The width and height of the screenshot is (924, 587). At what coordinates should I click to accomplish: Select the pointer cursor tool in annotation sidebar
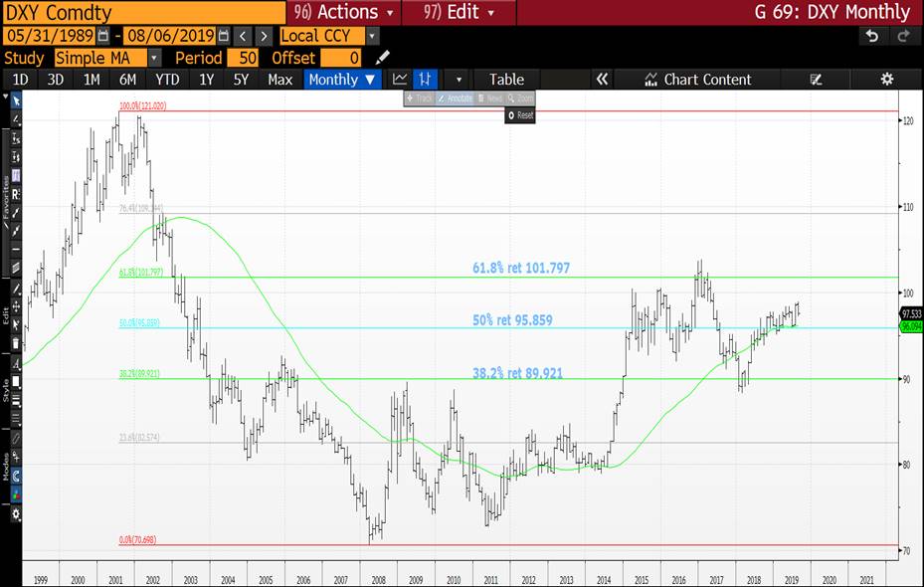16,101
